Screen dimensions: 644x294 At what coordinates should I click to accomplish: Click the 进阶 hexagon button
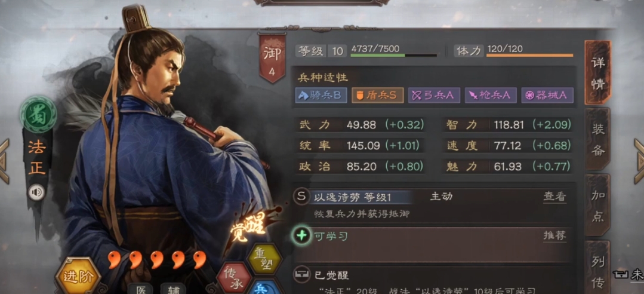tap(78, 277)
